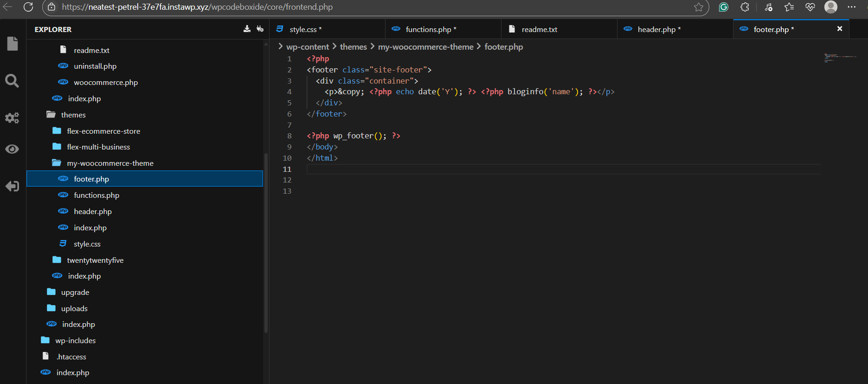
Task: Click line number 8 in gutter
Action: tap(289, 136)
